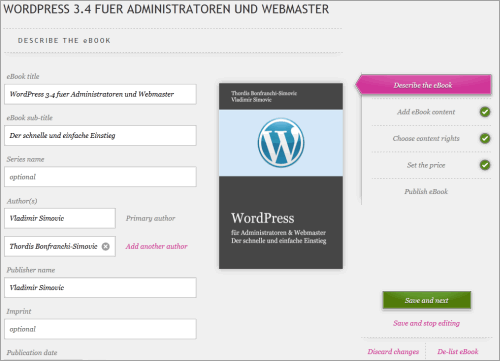Click the green checkmark beside Add eBook content

[x=485, y=112]
